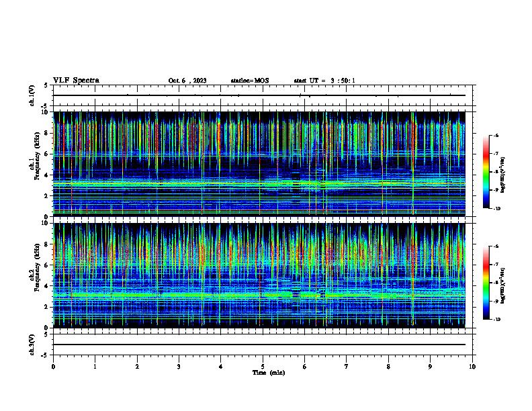Screen dimensions: 532x411
Task: Click the "-6" tick on the ch.1 color bar
Action: [x=496, y=136]
